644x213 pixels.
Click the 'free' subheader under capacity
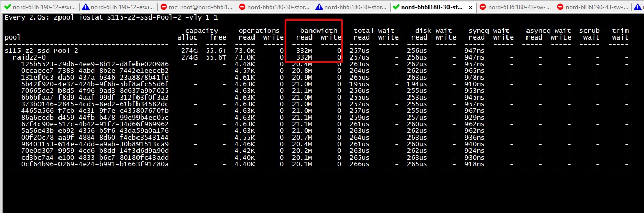point(218,37)
